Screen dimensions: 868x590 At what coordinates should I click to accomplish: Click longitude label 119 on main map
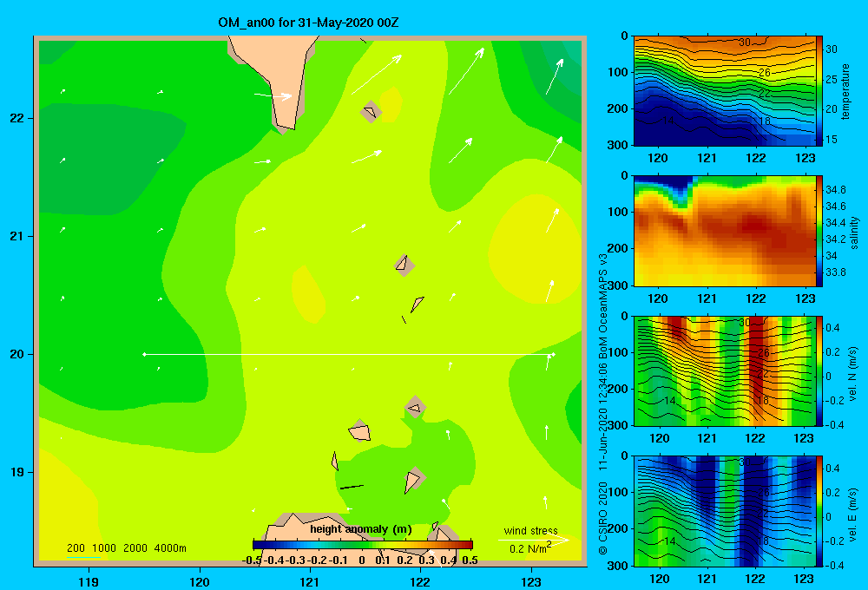pyautogui.click(x=89, y=581)
